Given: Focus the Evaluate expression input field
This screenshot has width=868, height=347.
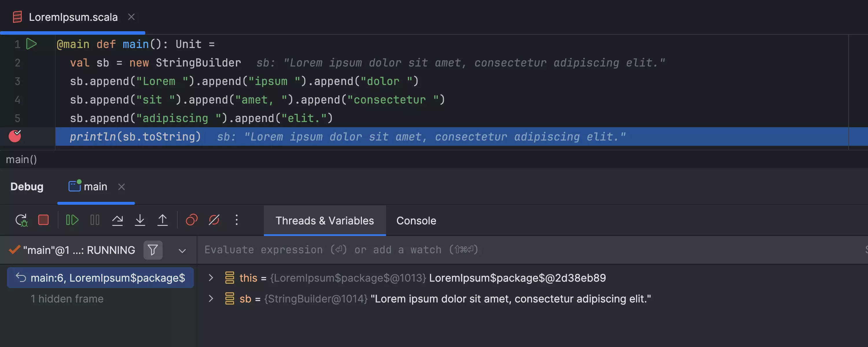Looking at the screenshot, I should pos(505,250).
